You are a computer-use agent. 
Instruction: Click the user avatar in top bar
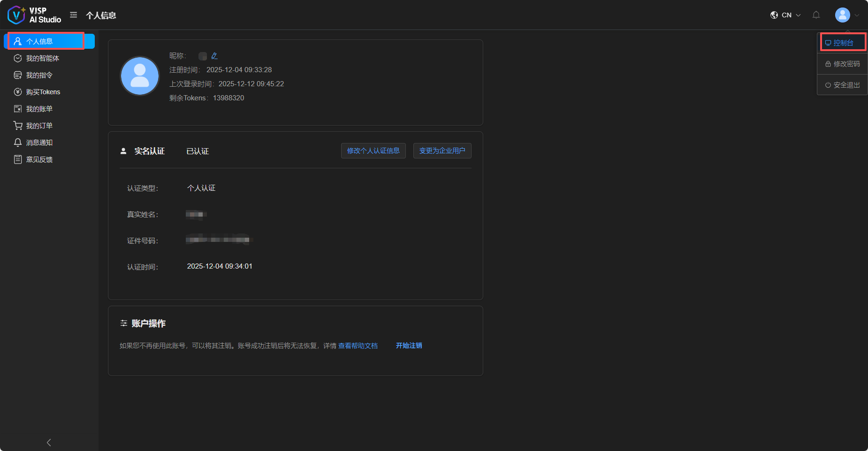(842, 15)
